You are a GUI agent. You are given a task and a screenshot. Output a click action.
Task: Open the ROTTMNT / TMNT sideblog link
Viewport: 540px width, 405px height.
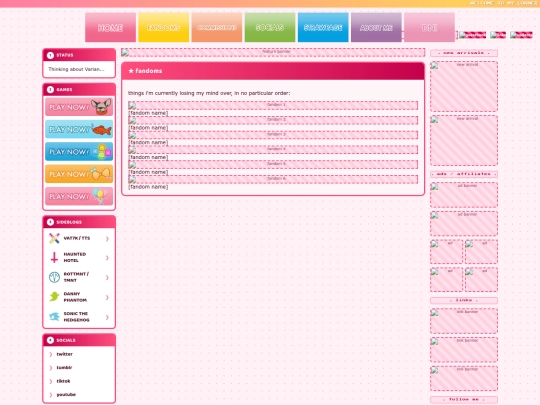point(76,277)
